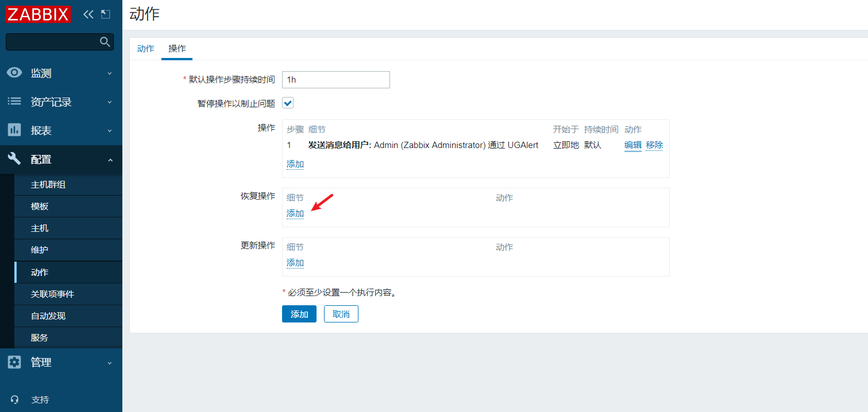Click 添加 link under 操作
The height and width of the screenshot is (412, 868).
click(x=295, y=164)
